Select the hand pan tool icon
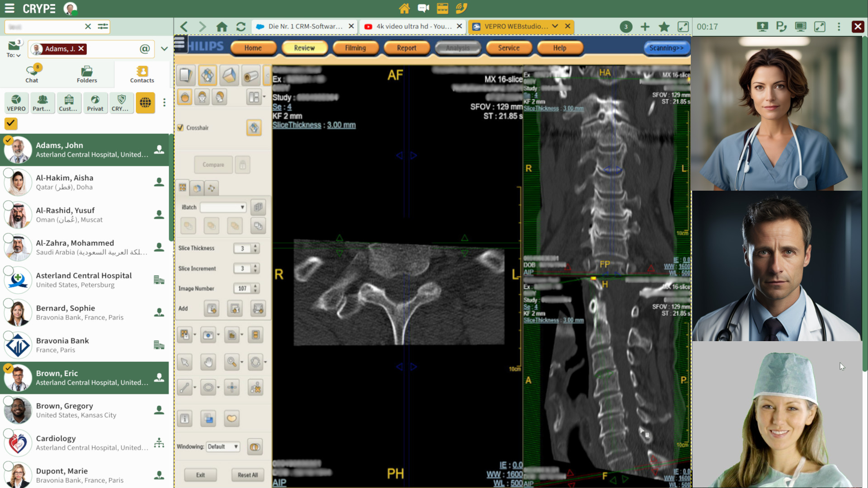This screenshot has width=868, height=488. [x=208, y=362]
